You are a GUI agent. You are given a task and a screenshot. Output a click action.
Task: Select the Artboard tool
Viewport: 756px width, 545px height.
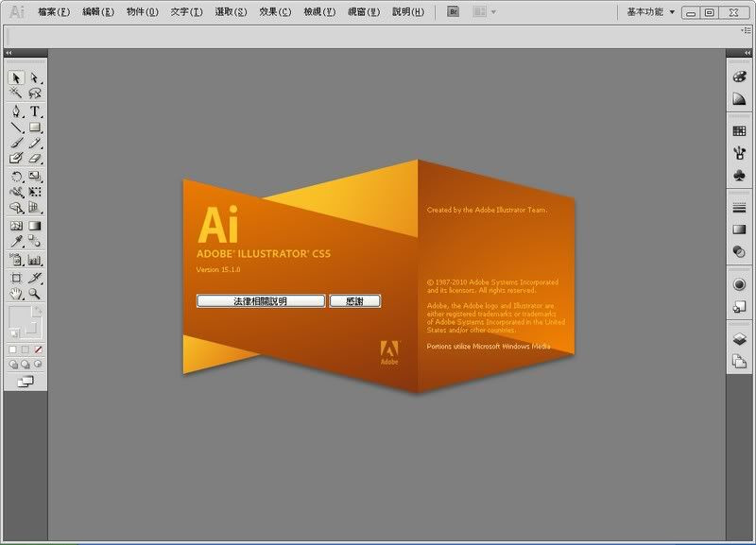pos(16,278)
